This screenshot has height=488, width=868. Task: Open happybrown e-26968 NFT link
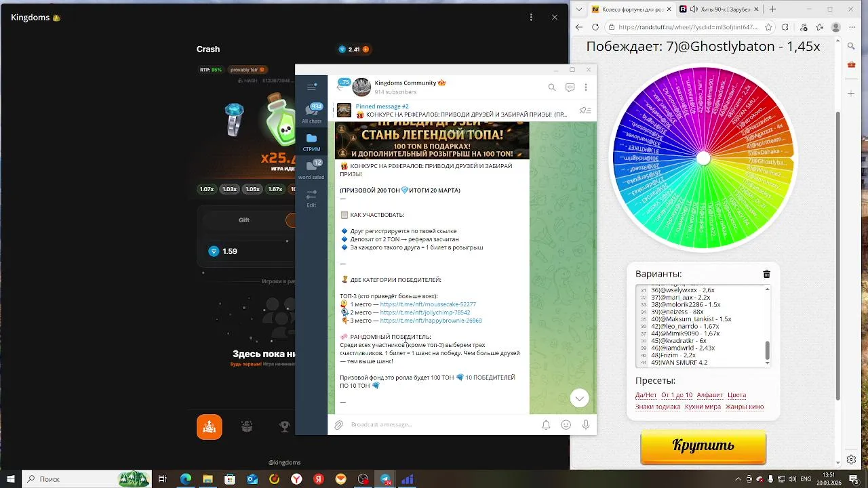pyautogui.click(x=431, y=321)
